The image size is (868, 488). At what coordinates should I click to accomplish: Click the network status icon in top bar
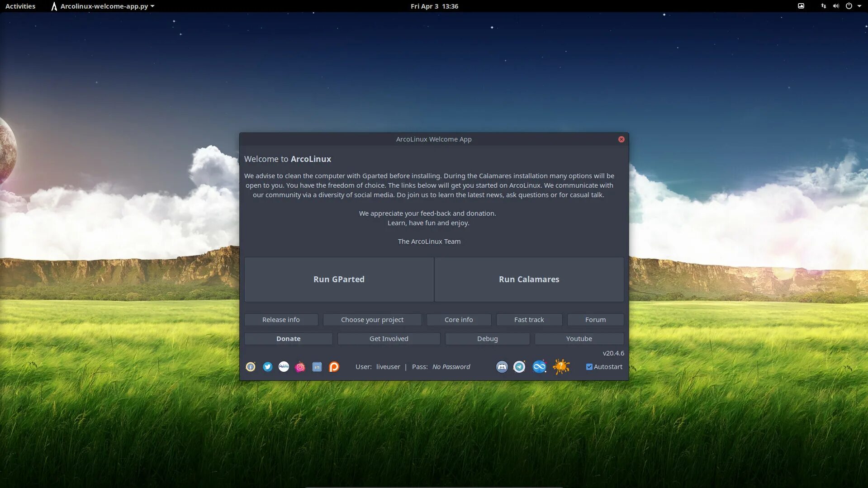pos(823,6)
